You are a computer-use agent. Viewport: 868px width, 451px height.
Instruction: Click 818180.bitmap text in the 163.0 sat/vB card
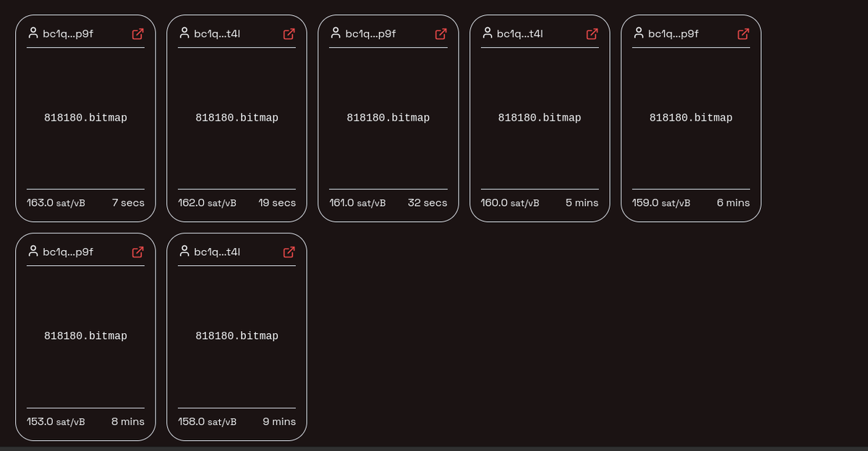85,118
